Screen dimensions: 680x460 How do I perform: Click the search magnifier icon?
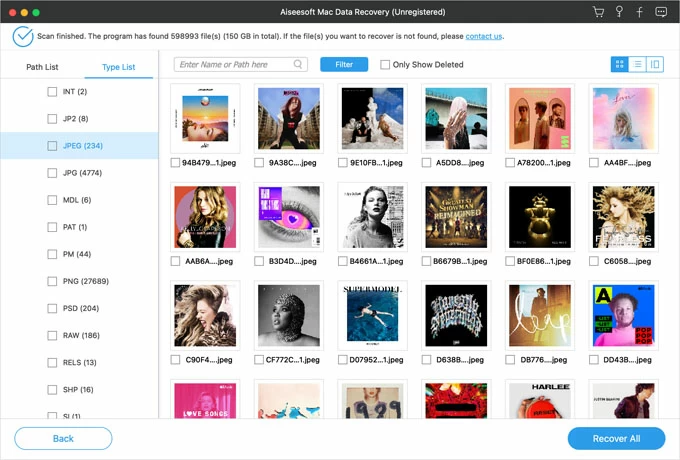[299, 64]
